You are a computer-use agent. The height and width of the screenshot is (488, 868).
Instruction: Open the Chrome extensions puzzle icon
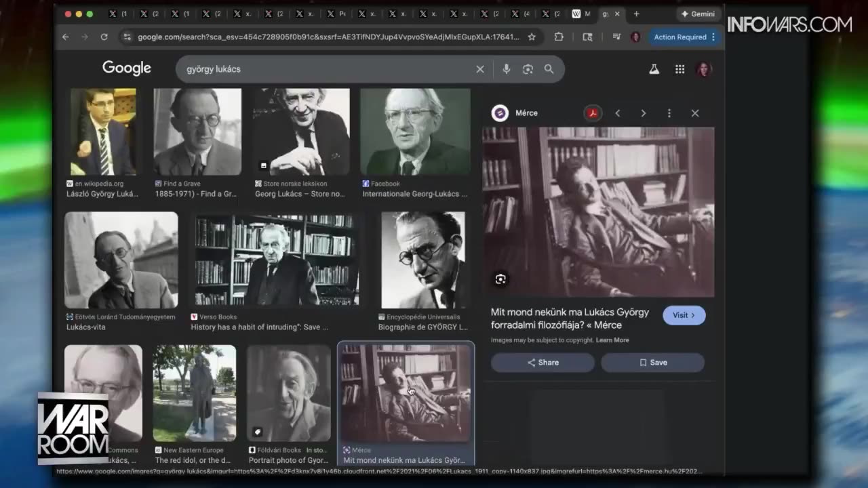click(x=559, y=37)
